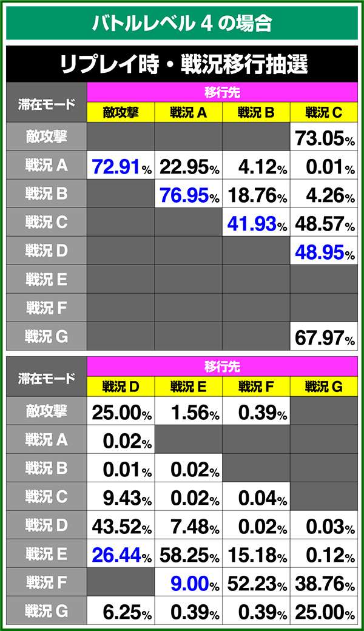This screenshot has height=631, width=364.
Task: Click the 38.76% value cell
Action: coord(323,582)
